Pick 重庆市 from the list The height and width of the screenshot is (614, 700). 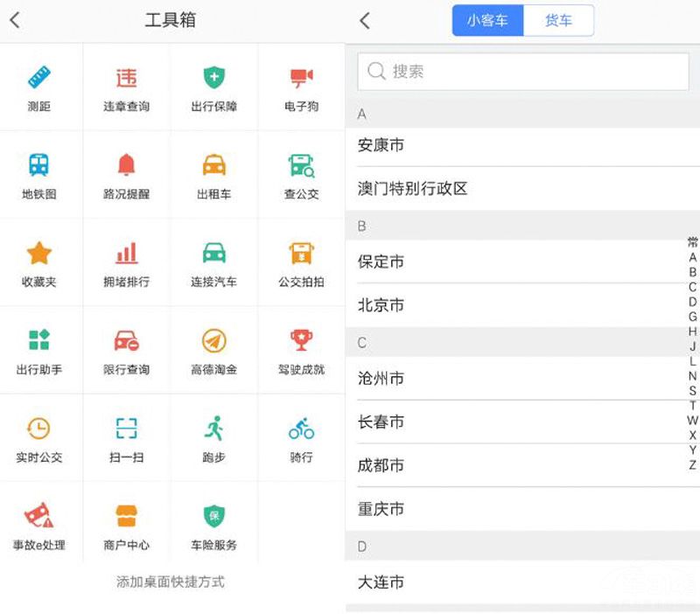click(522, 509)
